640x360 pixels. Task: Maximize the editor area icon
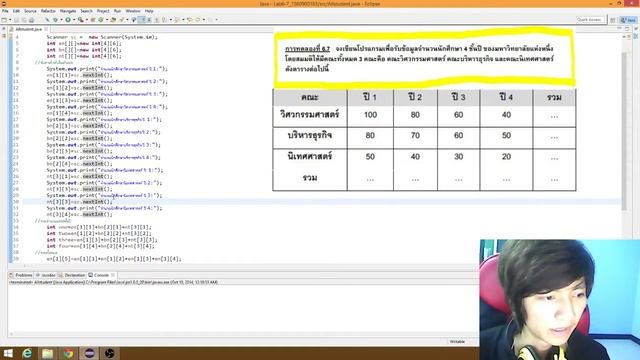tap(627, 29)
